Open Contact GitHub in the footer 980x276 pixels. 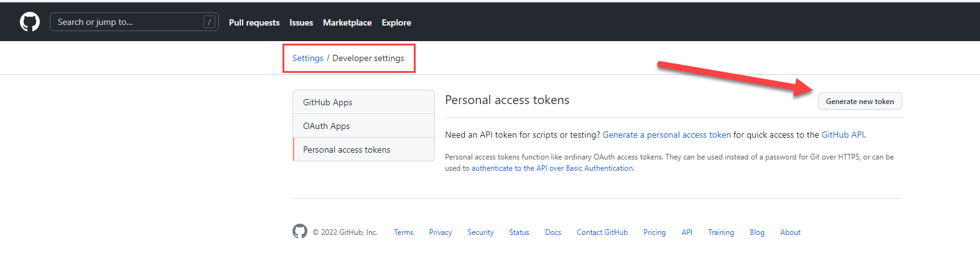(x=602, y=232)
